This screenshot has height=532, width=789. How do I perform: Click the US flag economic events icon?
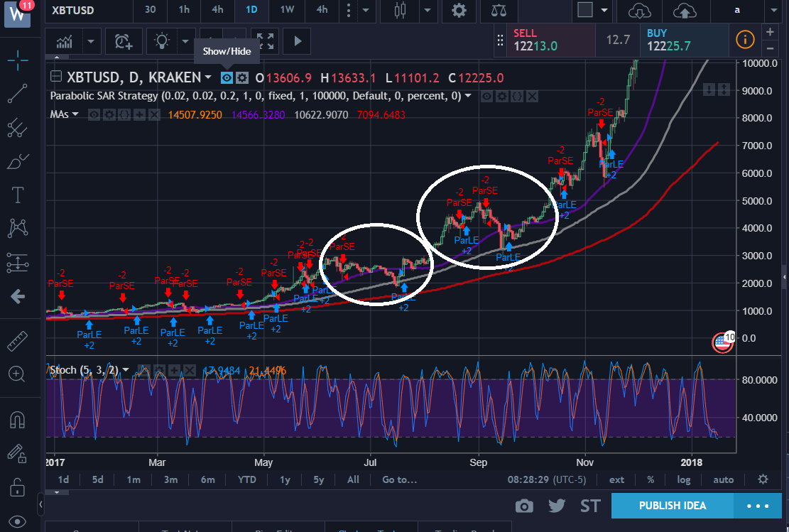722,342
